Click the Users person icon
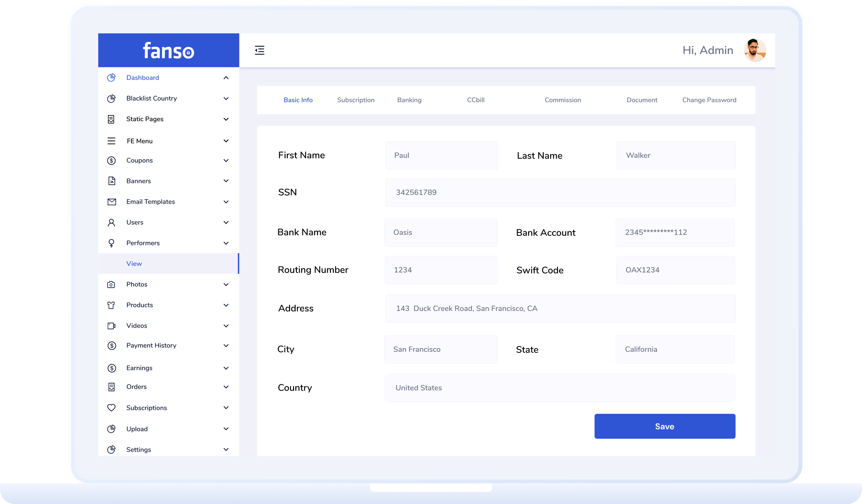The width and height of the screenshot is (862, 504). click(x=111, y=223)
